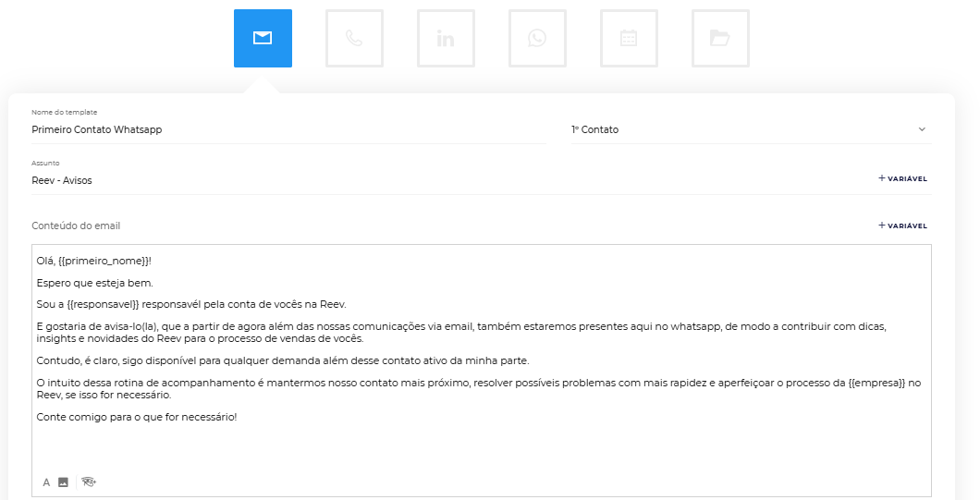Click the sparkle wizard icon in editor toolbar
Image resolution: width=980 pixels, height=500 pixels.
pos(89,482)
